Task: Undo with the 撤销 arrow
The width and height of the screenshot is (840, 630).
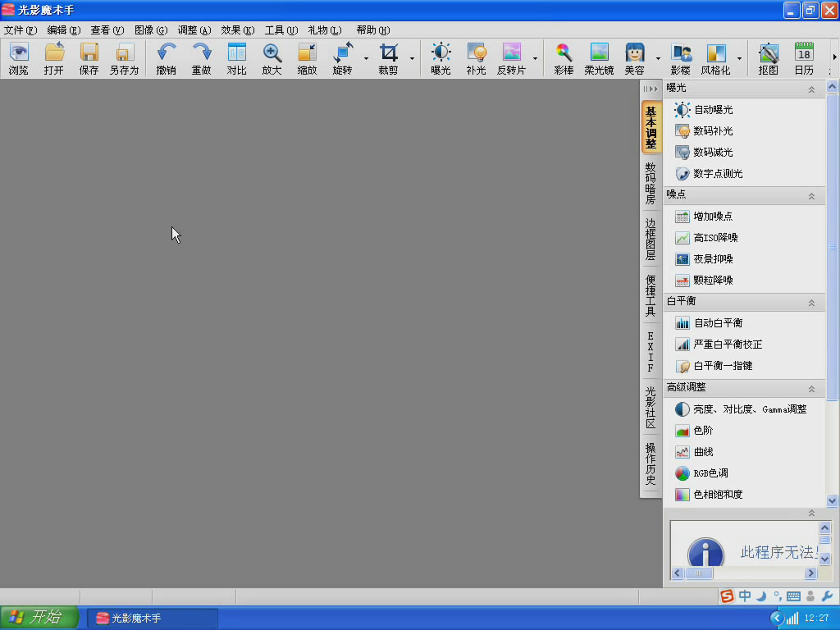Action: 166,58
